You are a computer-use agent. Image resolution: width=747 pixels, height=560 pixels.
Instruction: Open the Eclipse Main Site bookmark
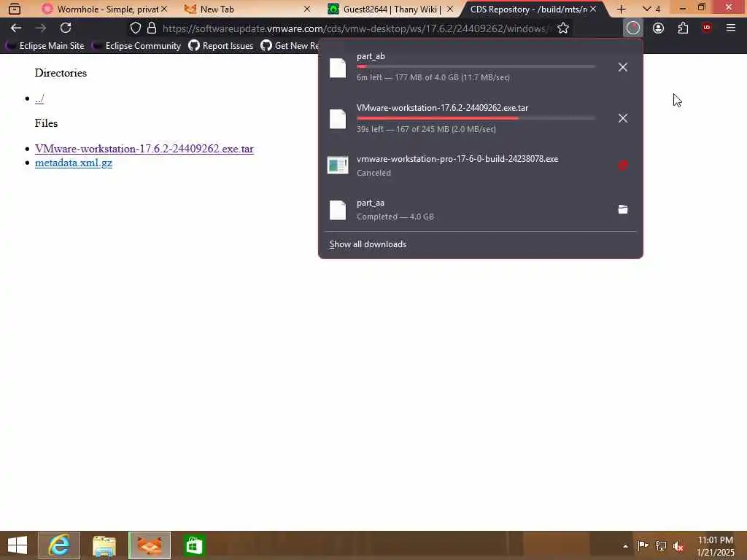(x=44, y=46)
